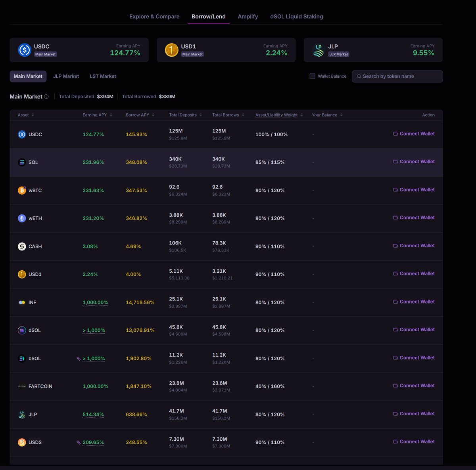Viewport: 476px width, 470px height.
Task: Click the info icon next to Main Market
Action: click(46, 97)
